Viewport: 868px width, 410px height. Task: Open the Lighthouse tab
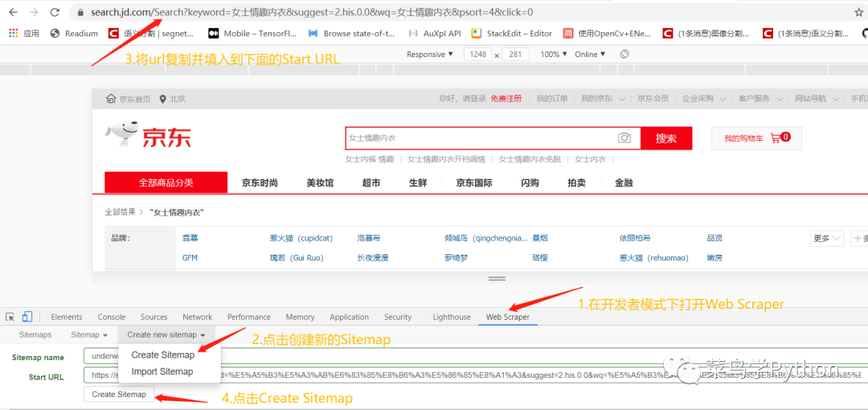pos(452,317)
